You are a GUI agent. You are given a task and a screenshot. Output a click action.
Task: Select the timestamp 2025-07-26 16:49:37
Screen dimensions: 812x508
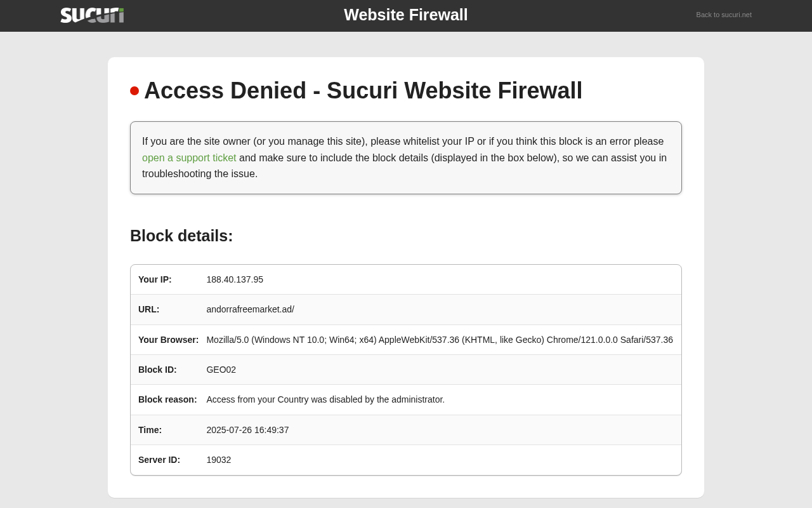click(247, 430)
